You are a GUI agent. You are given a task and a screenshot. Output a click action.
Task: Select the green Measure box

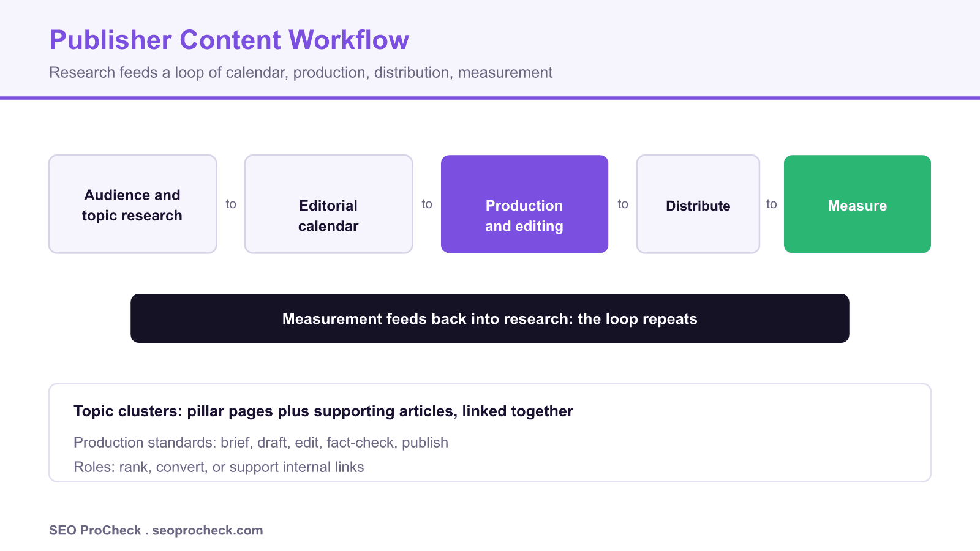click(x=858, y=204)
